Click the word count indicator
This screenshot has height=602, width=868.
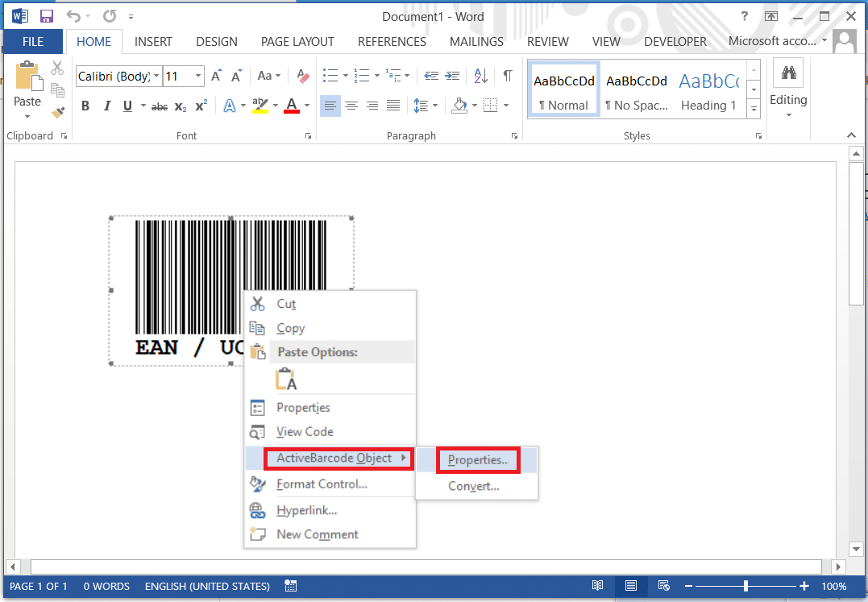pyautogui.click(x=106, y=586)
